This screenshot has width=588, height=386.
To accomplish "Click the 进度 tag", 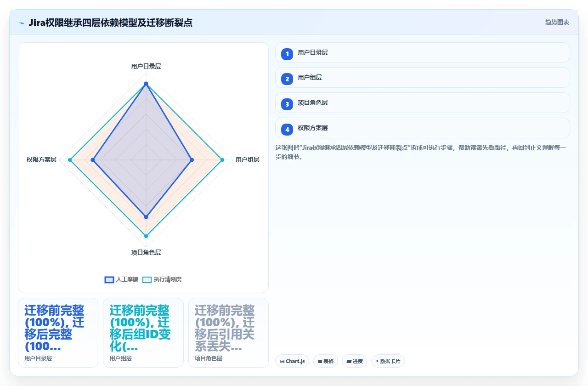I will [355, 361].
